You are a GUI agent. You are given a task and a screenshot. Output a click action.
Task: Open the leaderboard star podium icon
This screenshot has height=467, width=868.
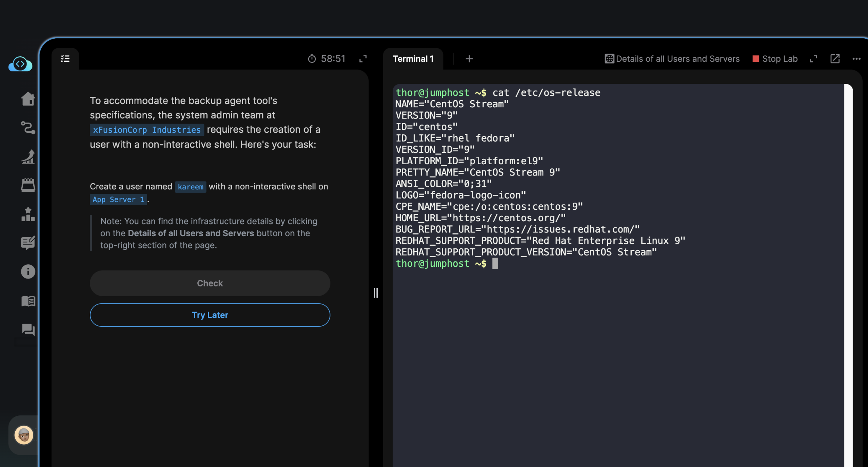tap(28, 214)
